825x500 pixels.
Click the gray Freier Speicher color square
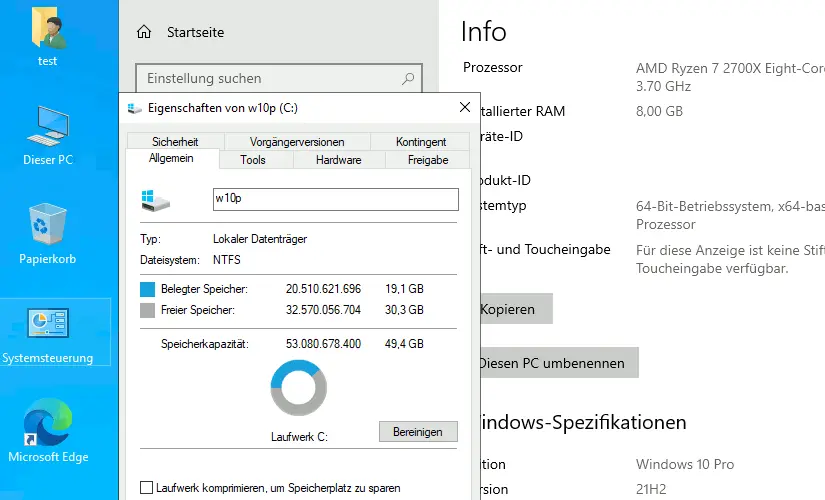click(x=147, y=310)
